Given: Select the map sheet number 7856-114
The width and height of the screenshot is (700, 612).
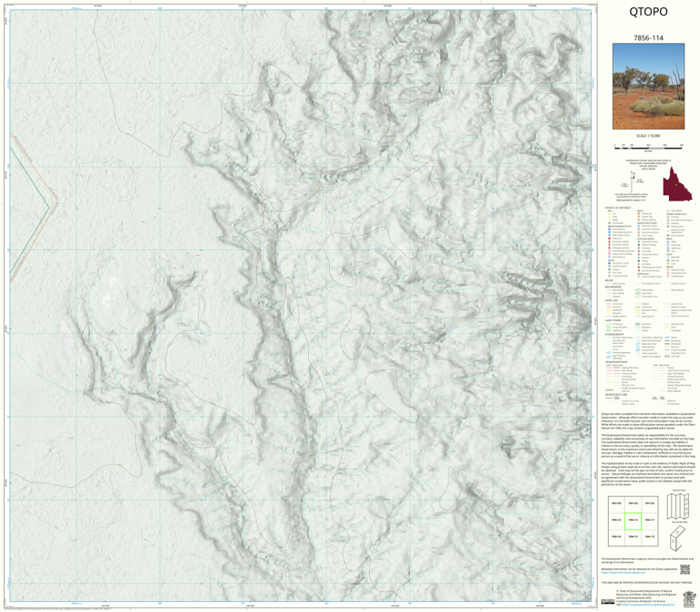Looking at the screenshot, I should [648, 38].
